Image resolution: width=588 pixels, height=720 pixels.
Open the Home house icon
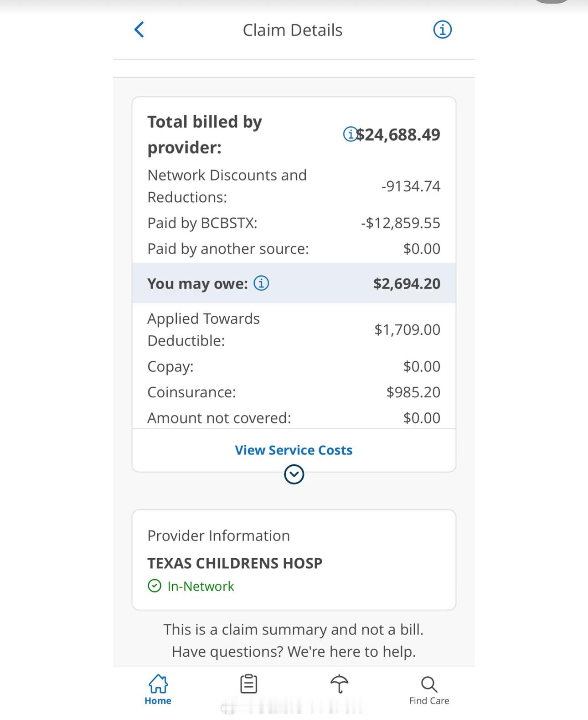point(158,684)
